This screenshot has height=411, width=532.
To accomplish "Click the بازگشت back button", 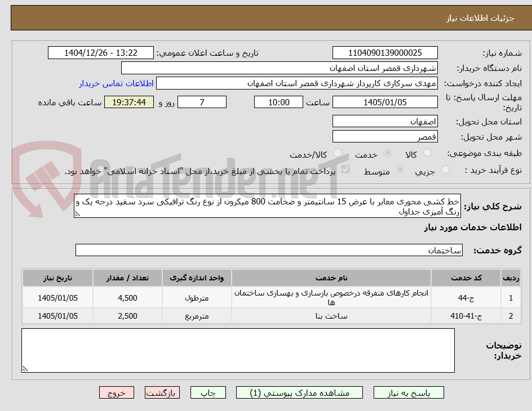I will click(162, 393).
